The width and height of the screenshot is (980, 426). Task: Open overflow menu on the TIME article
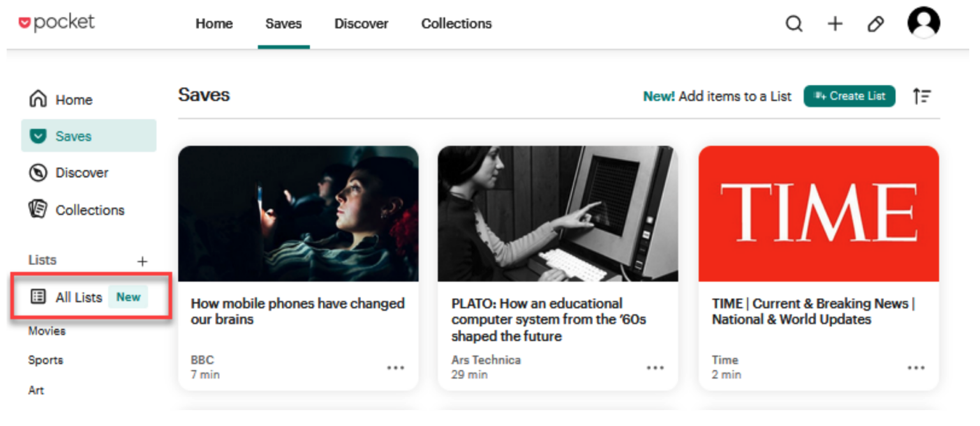pyautogui.click(x=916, y=367)
